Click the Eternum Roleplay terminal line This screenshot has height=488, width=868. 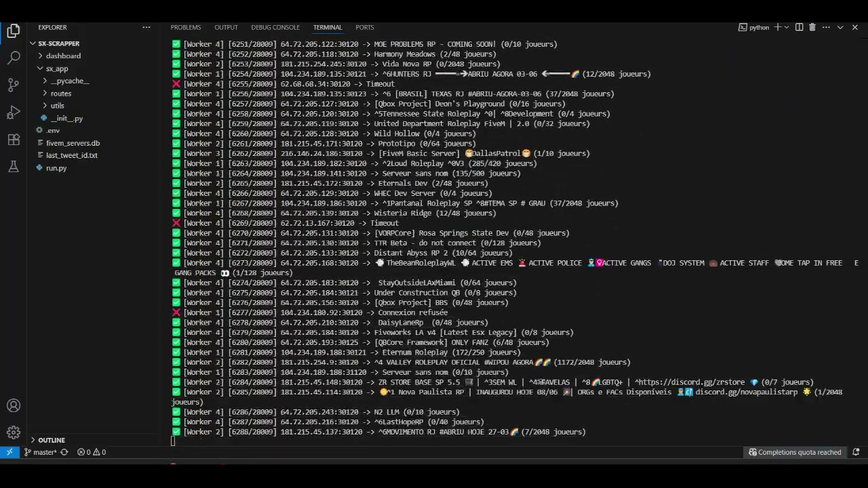tap(347, 352)
